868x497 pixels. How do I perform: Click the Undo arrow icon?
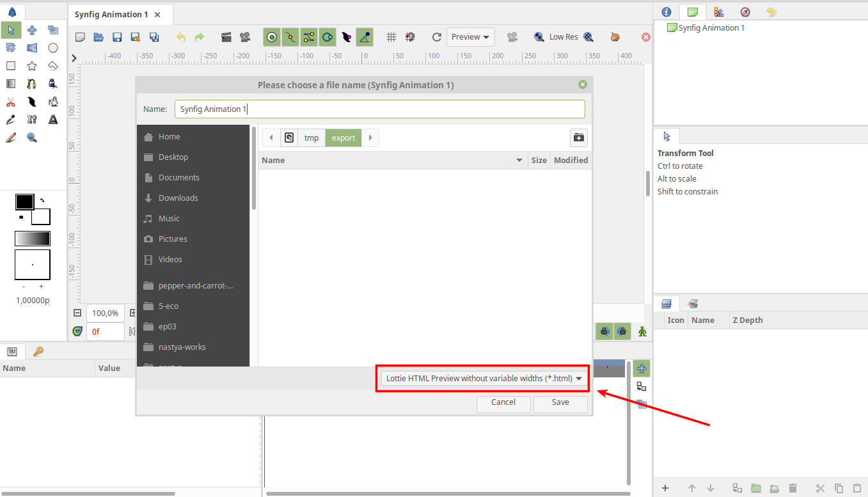click(181, 37)
